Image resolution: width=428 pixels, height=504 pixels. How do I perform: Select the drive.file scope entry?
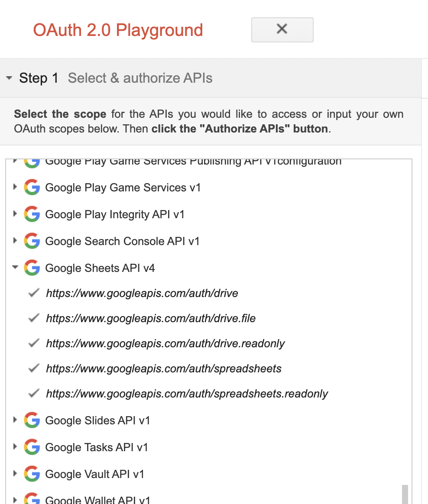[x=151, y=318]
